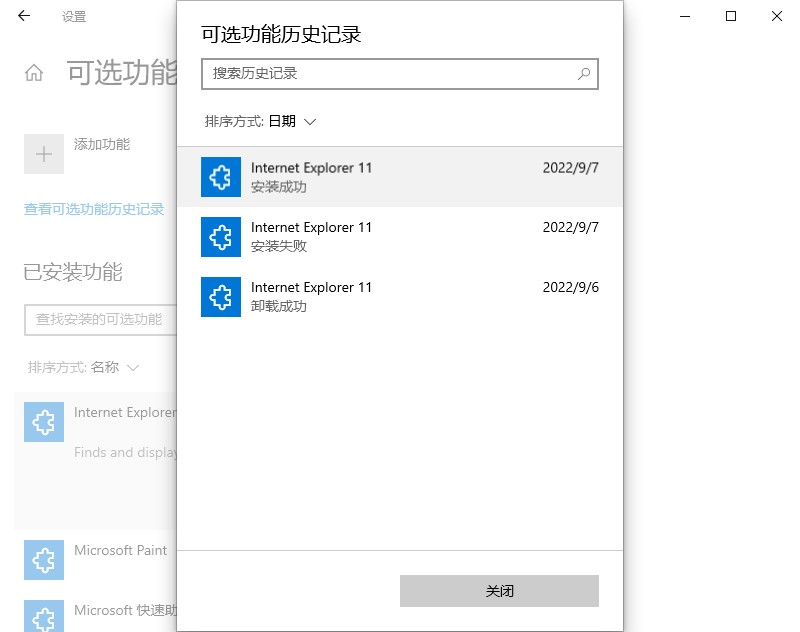Go to Settings home via house icon

click(x=34, y=73)
